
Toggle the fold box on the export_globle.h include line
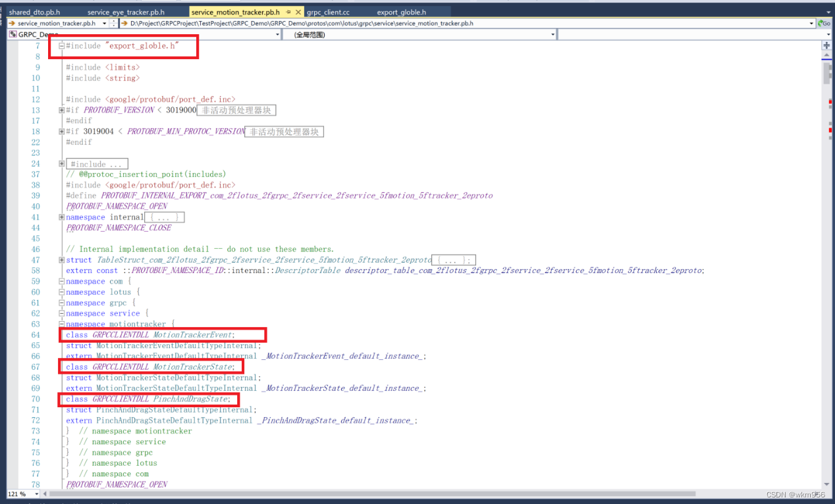(61, 46)
